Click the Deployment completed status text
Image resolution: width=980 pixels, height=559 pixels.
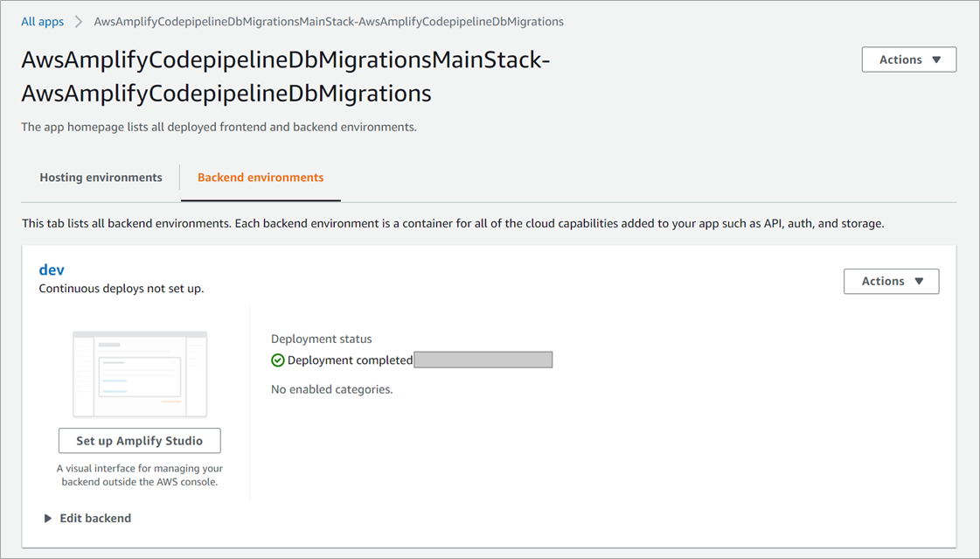click(350, 360)
